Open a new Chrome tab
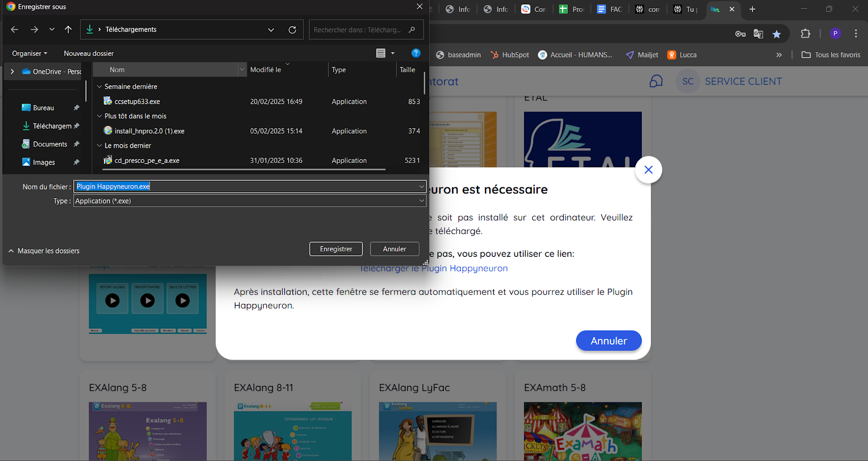 tap(752, 9)
